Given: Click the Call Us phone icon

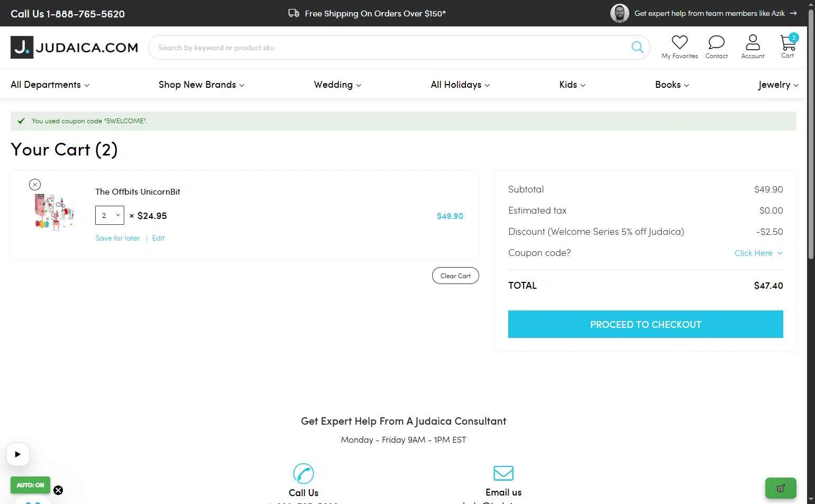Looking at the screenshot, I should pyautogui.click(x=304, y=473).
